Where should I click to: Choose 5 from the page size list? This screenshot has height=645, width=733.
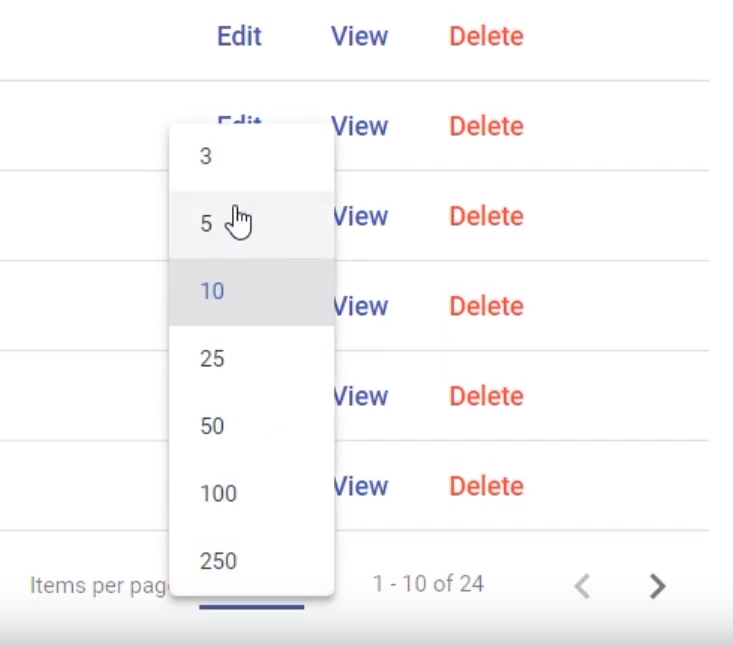point(252,224)
